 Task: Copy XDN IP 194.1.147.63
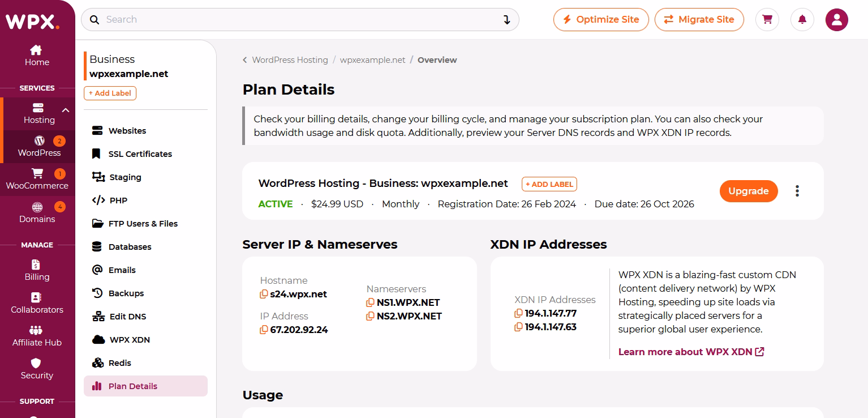tap(518, 327)
